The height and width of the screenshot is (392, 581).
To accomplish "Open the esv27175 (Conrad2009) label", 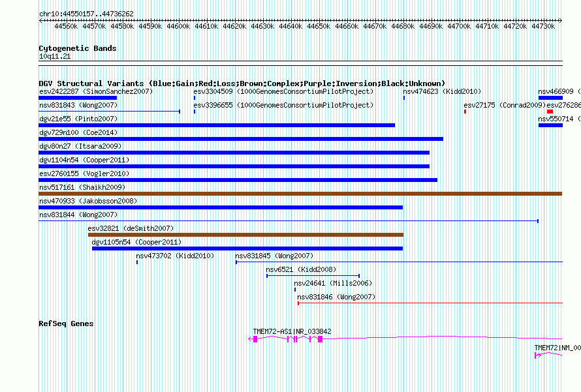I will (x=505, y=105).
